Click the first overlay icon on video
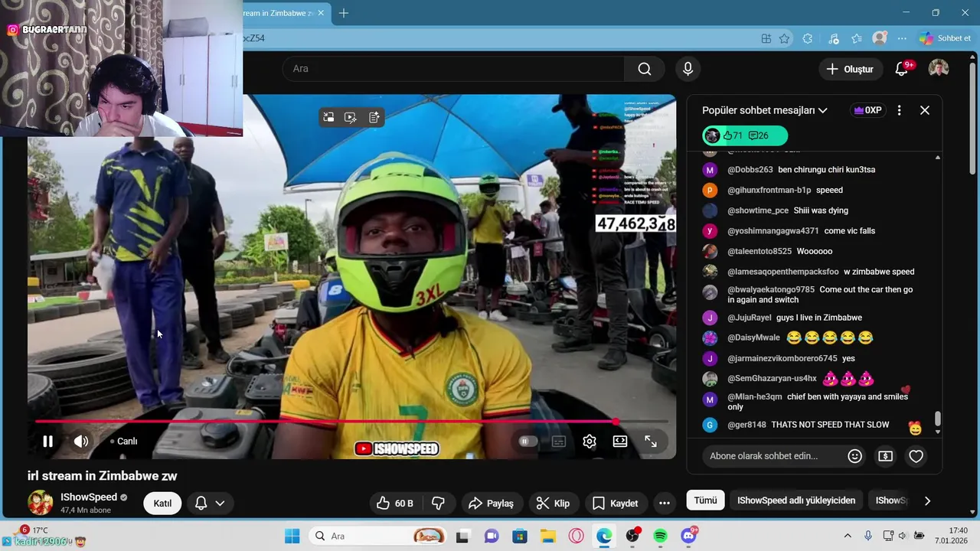Viewport: 980px width, 551px height. 328,117
